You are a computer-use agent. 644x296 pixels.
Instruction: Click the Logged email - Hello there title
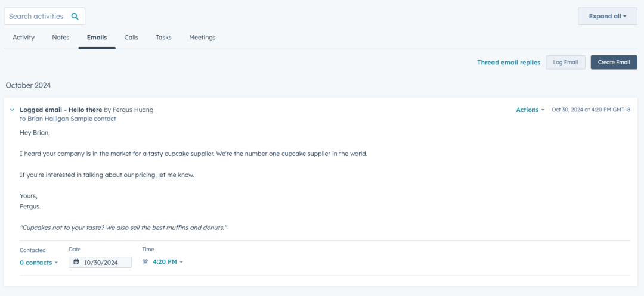[x=61, y=110]
